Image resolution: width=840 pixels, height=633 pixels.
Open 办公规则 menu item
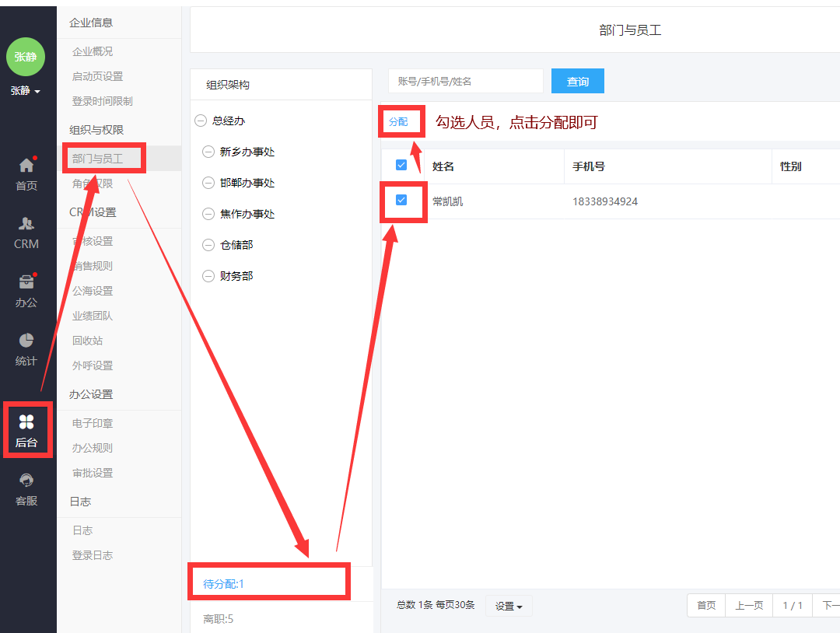(x=92, y=448)
